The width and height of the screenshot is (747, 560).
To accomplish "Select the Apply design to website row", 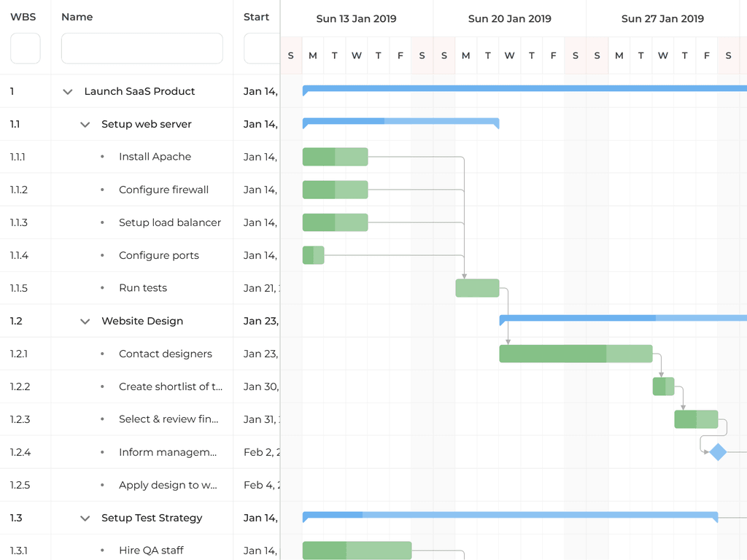I will point(168,485).
